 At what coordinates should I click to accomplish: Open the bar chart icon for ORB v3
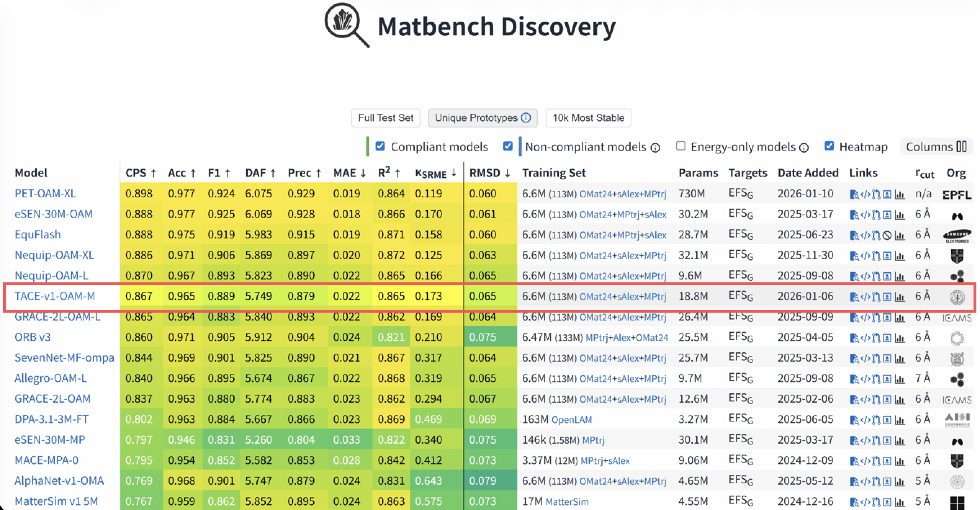click(x=900, y=338)
